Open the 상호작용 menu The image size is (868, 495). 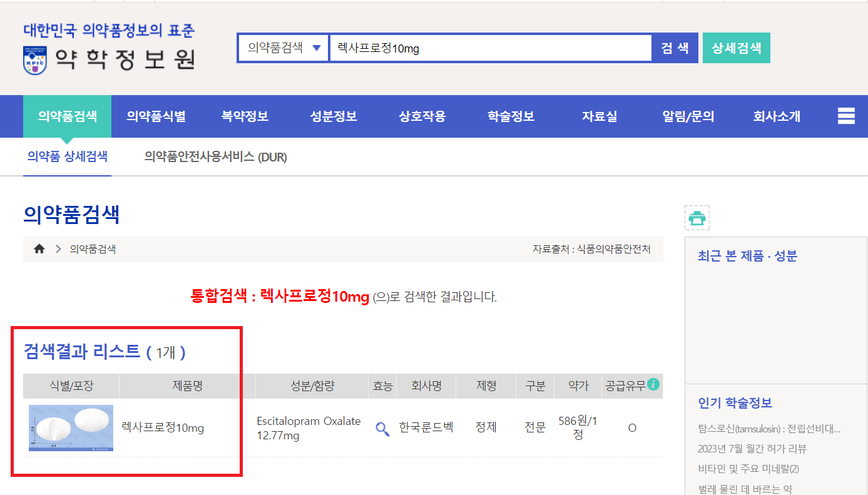click(x=422, y=116)
